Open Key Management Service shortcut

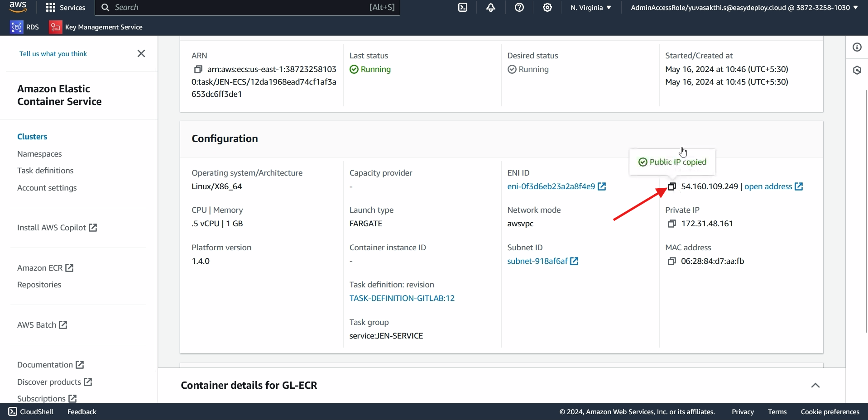point(96,27)
